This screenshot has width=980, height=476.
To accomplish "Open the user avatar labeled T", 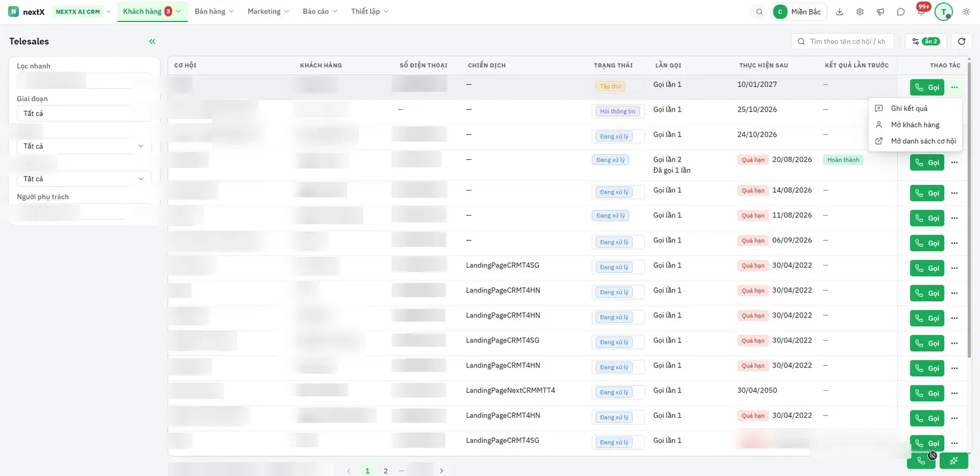I will click(x=944, y=12).
